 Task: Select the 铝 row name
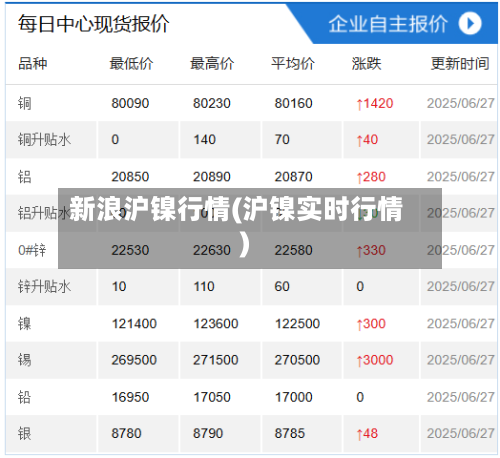click(x=25, y=177)
